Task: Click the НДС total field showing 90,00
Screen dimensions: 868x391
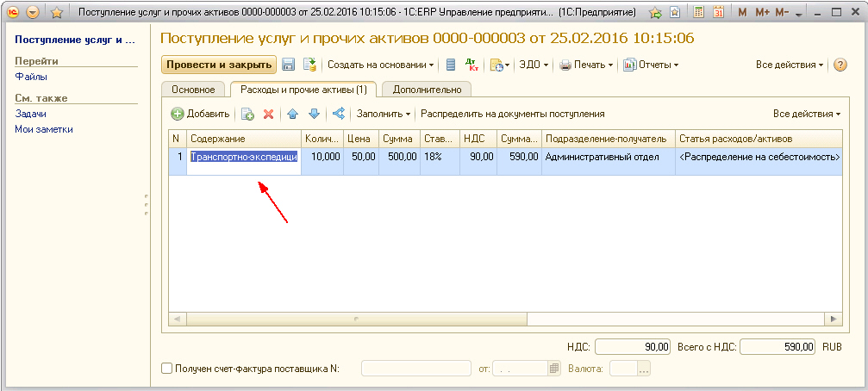Action: tap(633, 347)
